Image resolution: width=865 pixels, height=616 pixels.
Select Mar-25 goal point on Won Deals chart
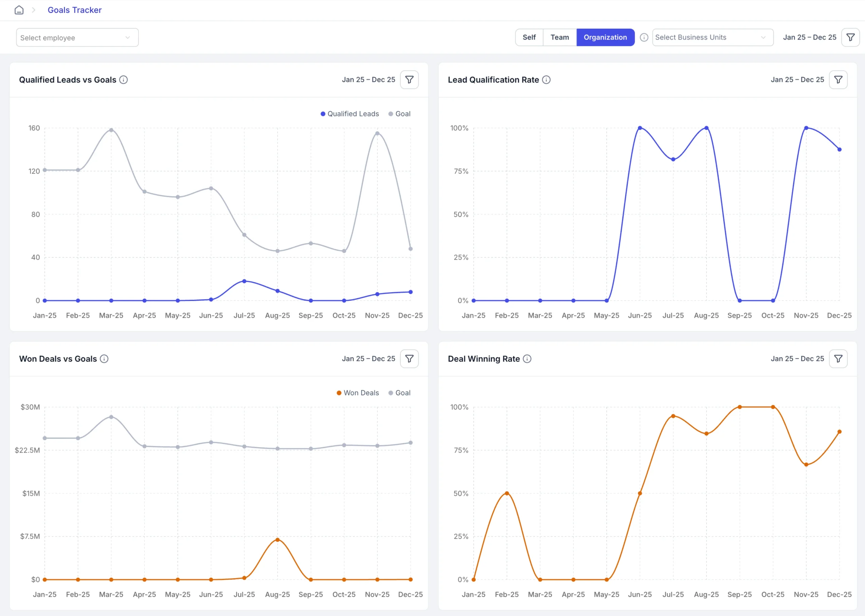coord(111,417)
